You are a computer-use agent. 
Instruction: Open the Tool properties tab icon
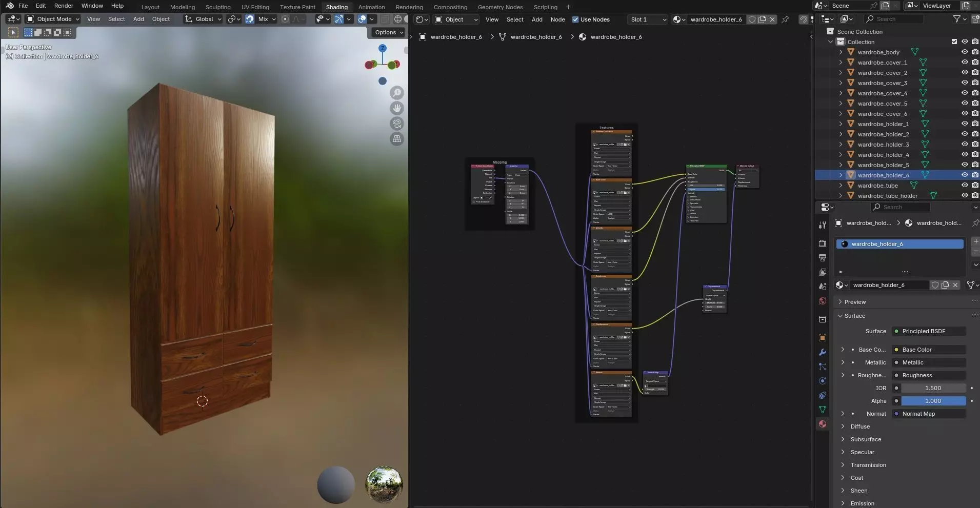(x=823, y=225)
